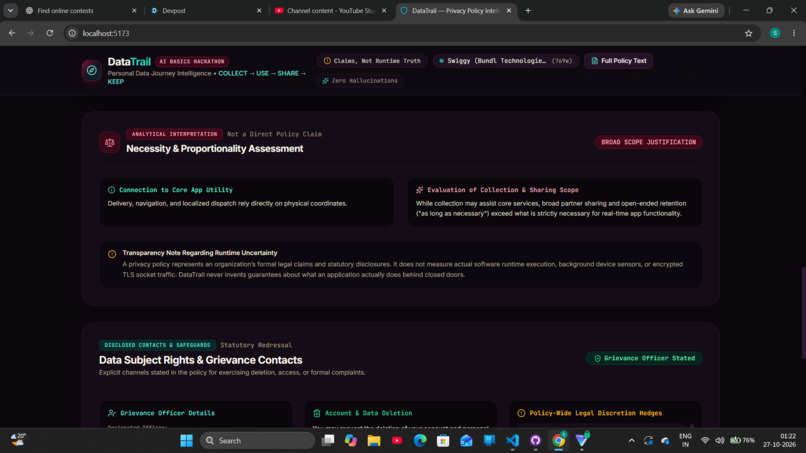The image size is (806, 453).
Task: Close the Find online contests tab
Action: click(134, 10)
